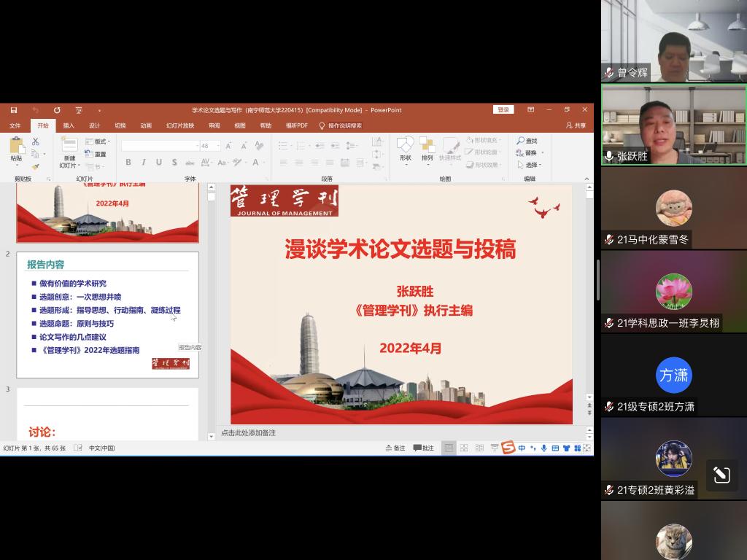The height and width of the screenshot is (560, 747).
Task: Open the font color A picker
Action: pos(258,163)
